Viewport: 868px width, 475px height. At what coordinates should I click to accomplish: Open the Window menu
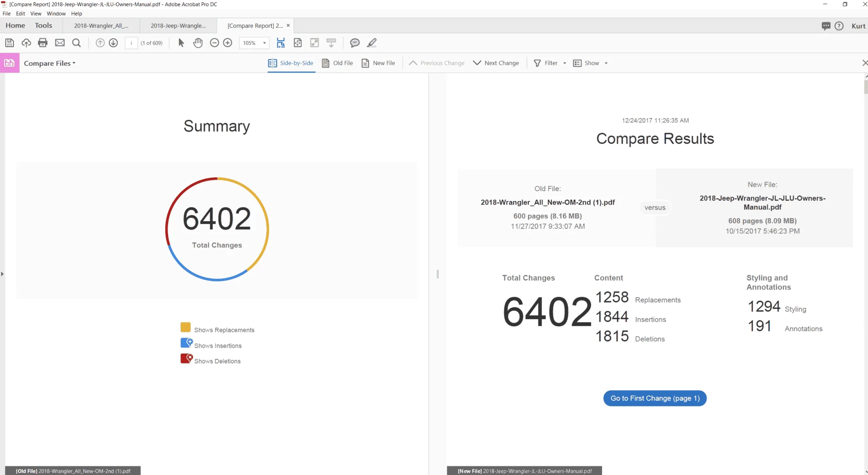[x=56, y=14]
